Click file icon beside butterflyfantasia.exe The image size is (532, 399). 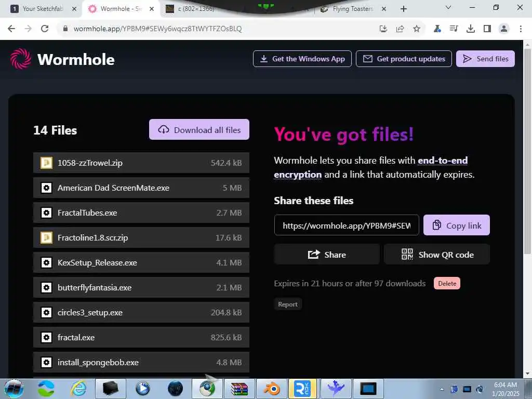pos(46,287)
